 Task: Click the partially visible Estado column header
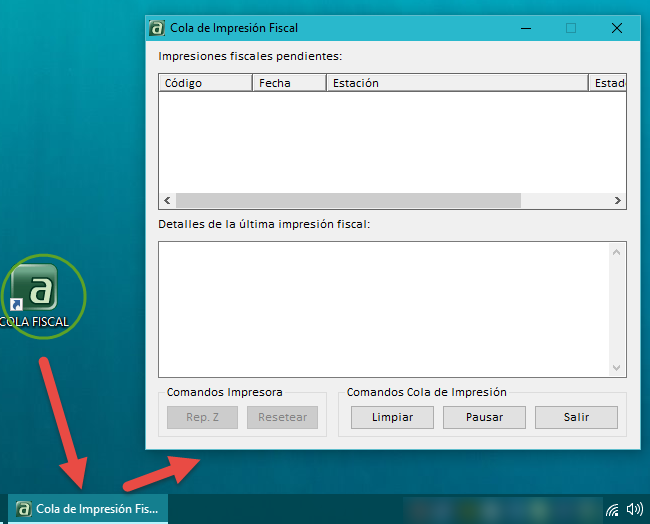[x=608, y=83]
